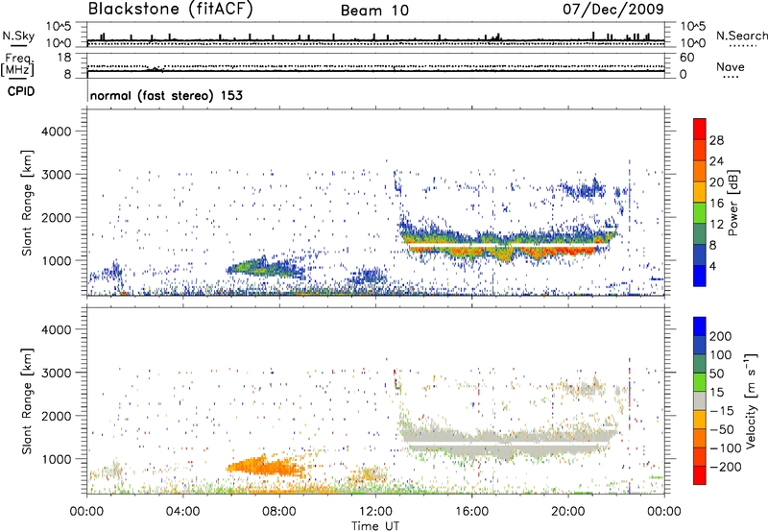Click the '-15' tick on velocity color bar
This screenshot has height=532, width=768.
point(721,411)
